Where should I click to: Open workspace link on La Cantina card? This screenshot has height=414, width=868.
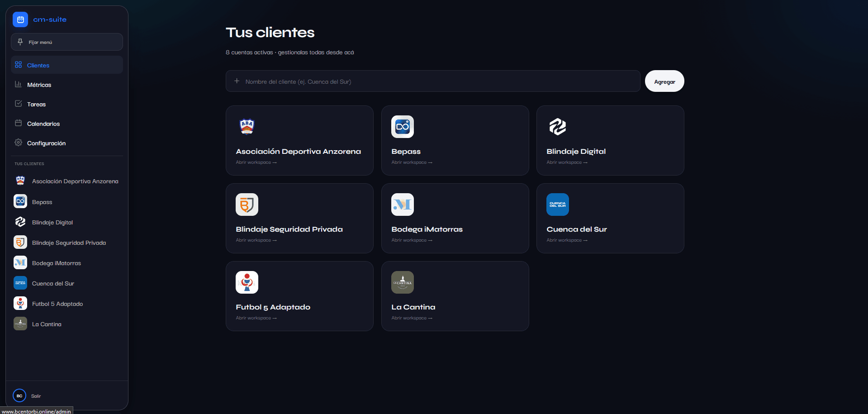tap(412, 318)
